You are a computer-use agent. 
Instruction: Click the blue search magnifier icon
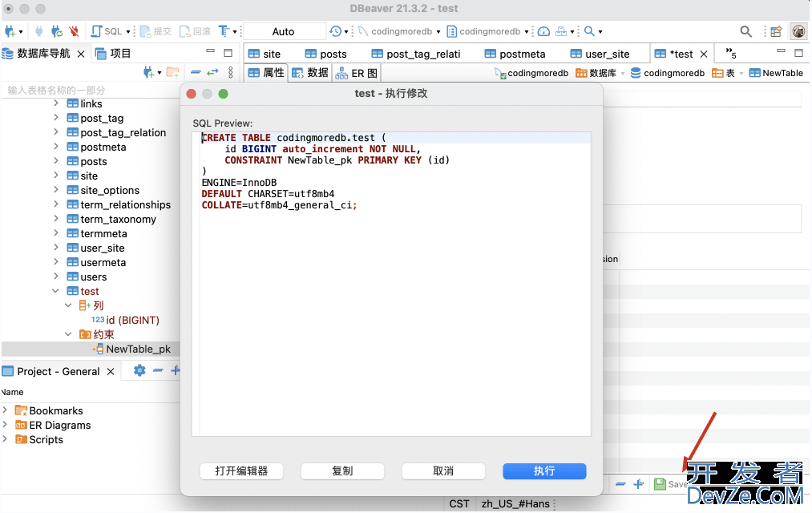(x=589, y=31)
